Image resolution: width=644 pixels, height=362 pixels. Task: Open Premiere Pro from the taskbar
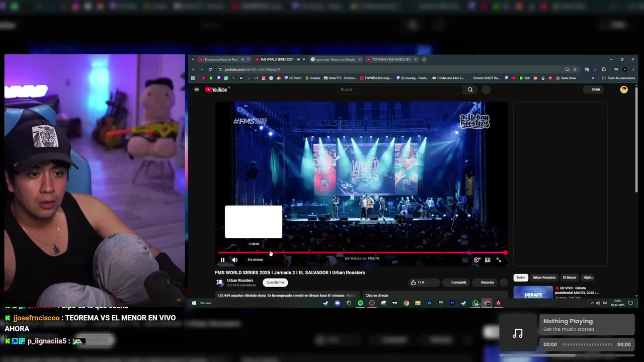[x=452, y=303]
